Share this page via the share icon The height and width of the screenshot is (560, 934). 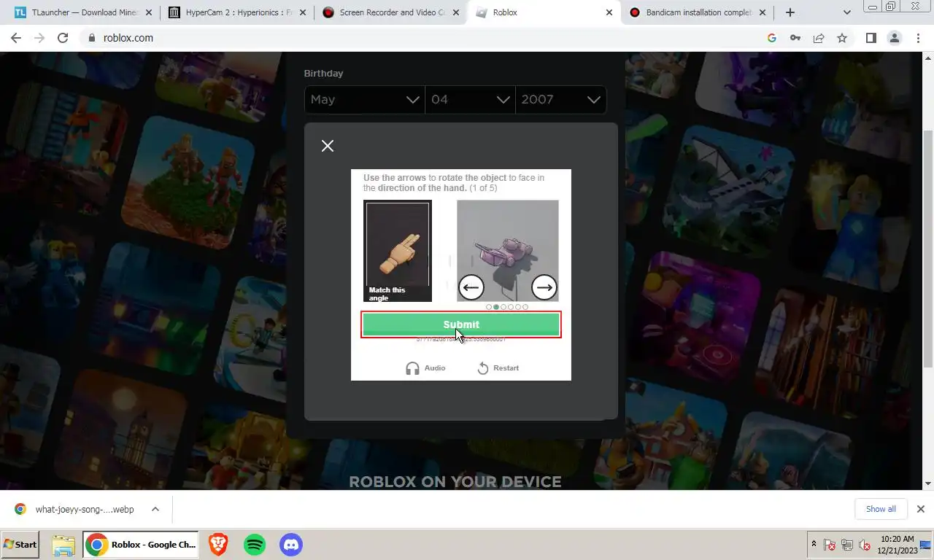[819, 38]
